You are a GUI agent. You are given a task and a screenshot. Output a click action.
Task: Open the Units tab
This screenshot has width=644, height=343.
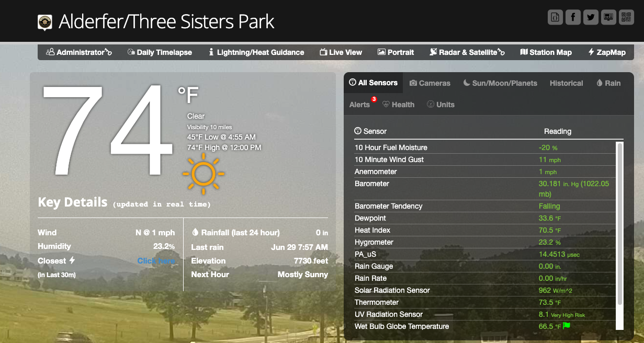(x=440, y=105)
